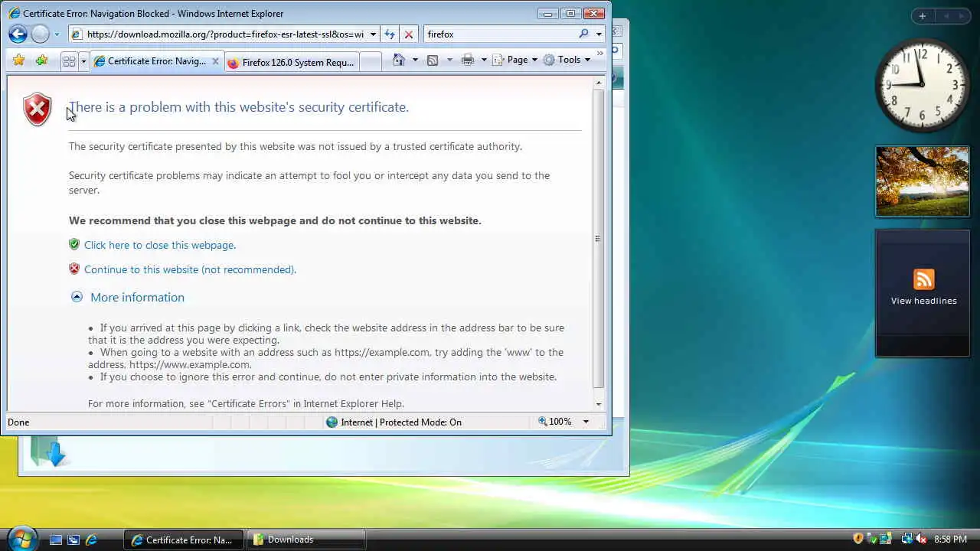This screenshot has height=551, width=980.
Task: Click the Home page icon
Action: 399,60
